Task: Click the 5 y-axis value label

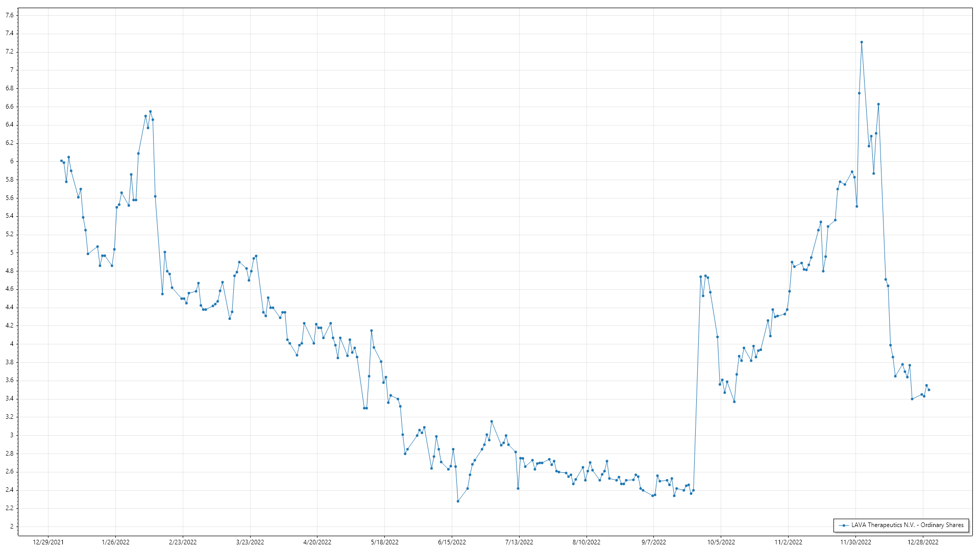Action: tap(12, 253)
